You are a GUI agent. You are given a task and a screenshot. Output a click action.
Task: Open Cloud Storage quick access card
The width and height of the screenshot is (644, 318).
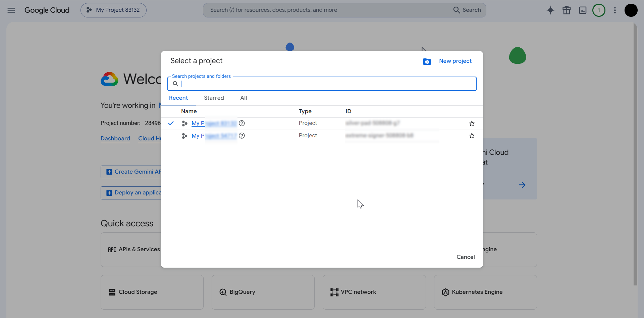pyautogui.click(x=152, y=292)
